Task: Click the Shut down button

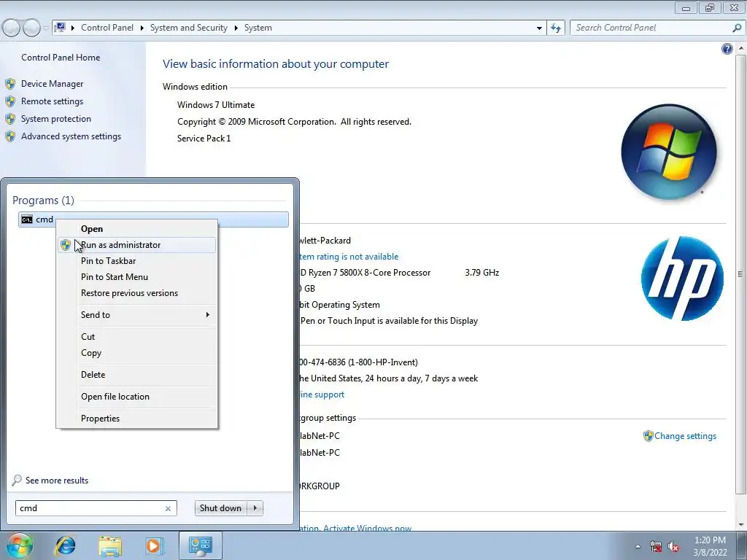Action: click(220, 508)
